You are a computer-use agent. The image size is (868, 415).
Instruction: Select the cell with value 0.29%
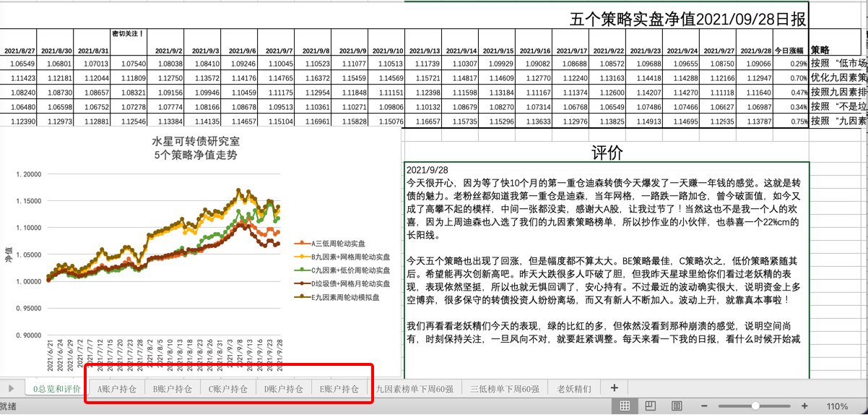coord(791,64)
